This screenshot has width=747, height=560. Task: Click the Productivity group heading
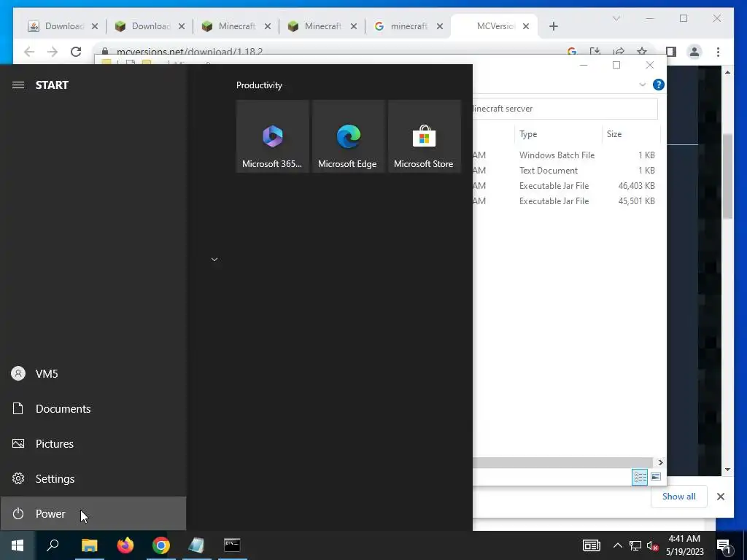(259, 85)
